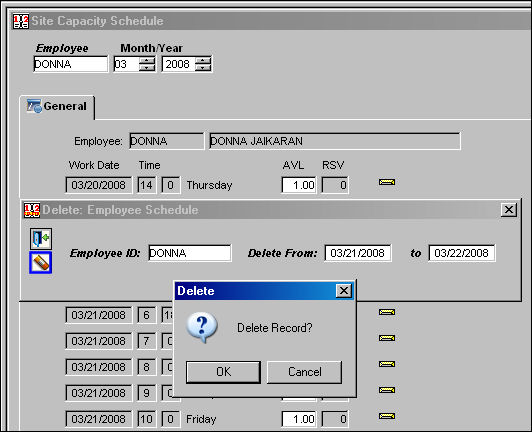Click yellow icon on 03/20/2008 row
This screenshot has width=532, height=432.
pyautogui.click(x=387, y=182)
